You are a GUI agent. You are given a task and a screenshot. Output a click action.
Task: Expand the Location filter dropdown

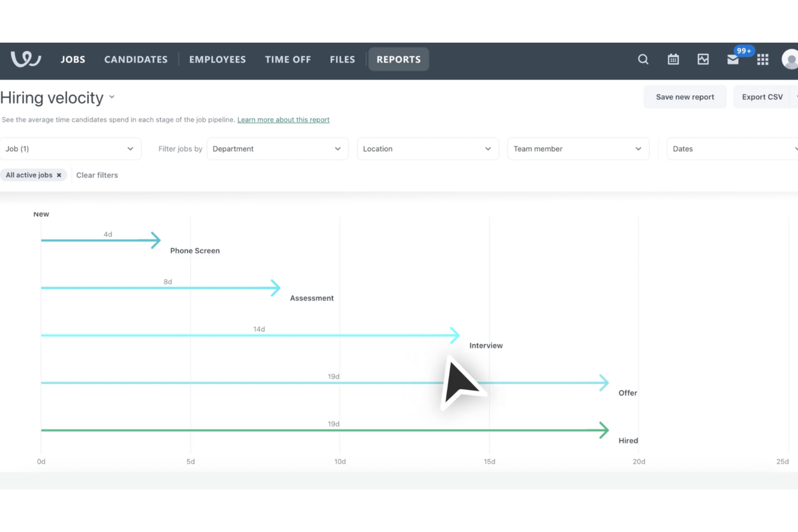click(427, 149)
